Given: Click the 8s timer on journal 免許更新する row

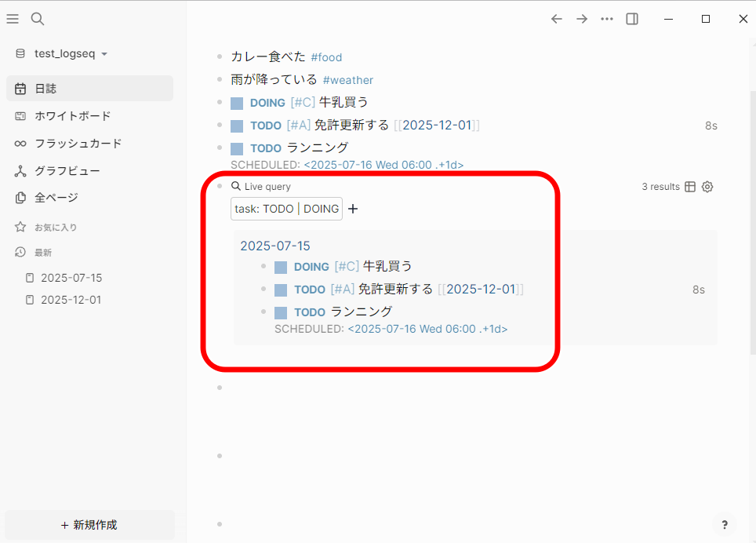Looking at the screenshot, I should (x=711, y=126).
